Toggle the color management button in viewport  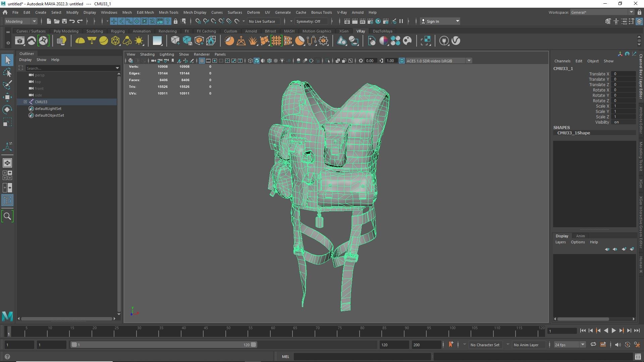coord(401,61)
